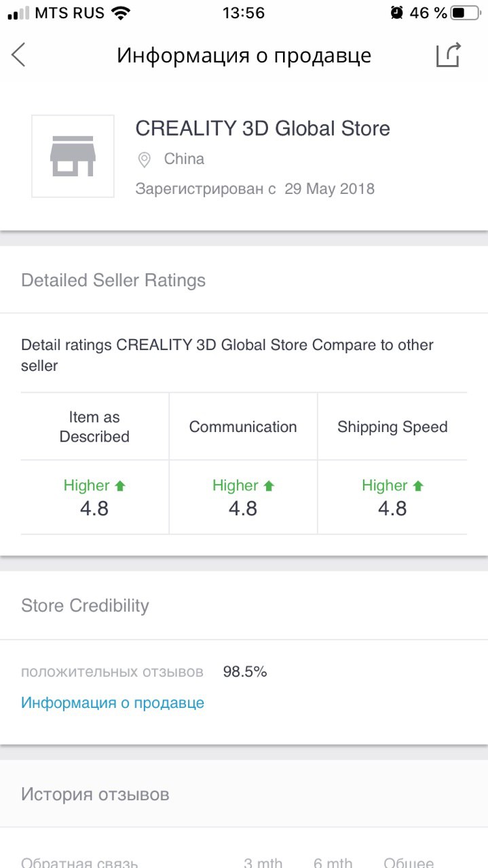488x868 pixels.
Task: Tap the share icon in header
Action: pyautogui.click(x=449, y=55)
